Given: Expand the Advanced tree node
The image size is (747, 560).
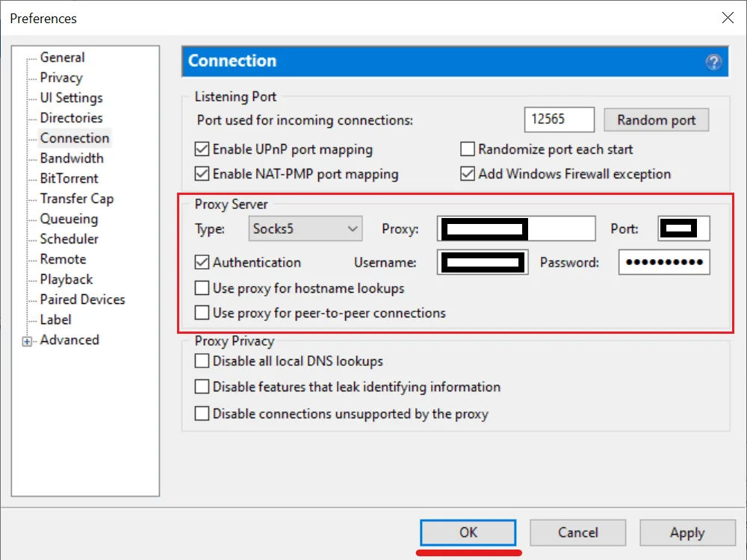Looking at the screenshot, I should tap(27, 341).
